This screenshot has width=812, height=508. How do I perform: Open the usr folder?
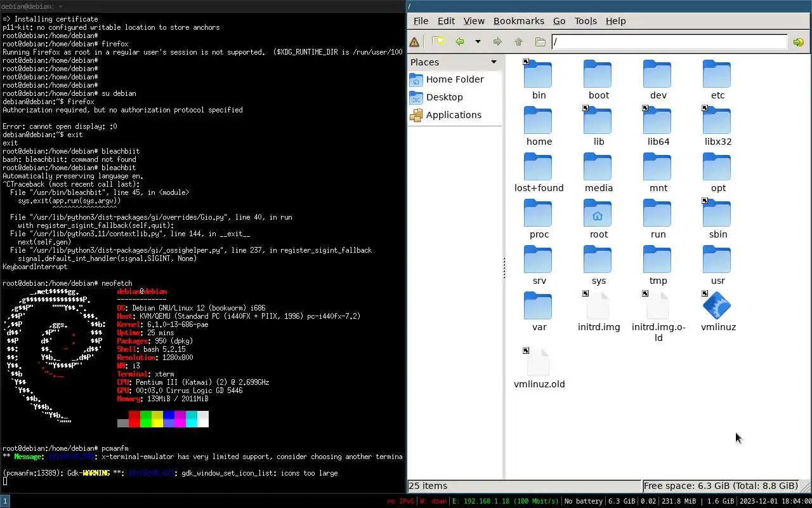point(717,260)
